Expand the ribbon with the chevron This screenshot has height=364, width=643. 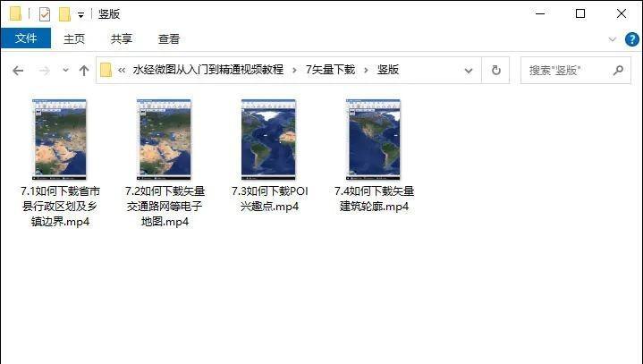click(x=613, y=39)
